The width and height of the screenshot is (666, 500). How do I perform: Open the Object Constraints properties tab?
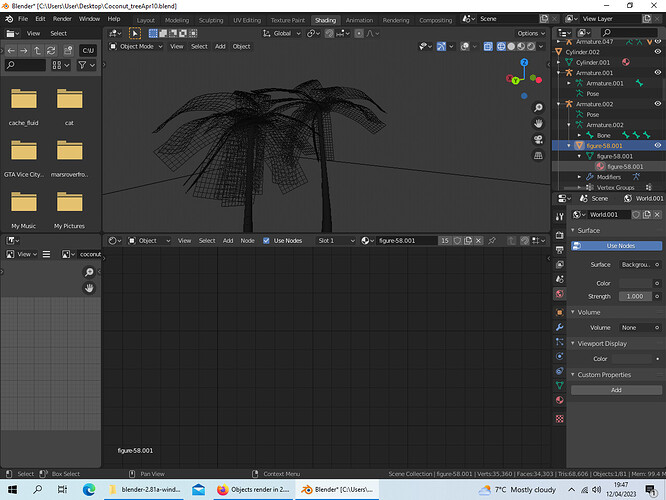559,371
